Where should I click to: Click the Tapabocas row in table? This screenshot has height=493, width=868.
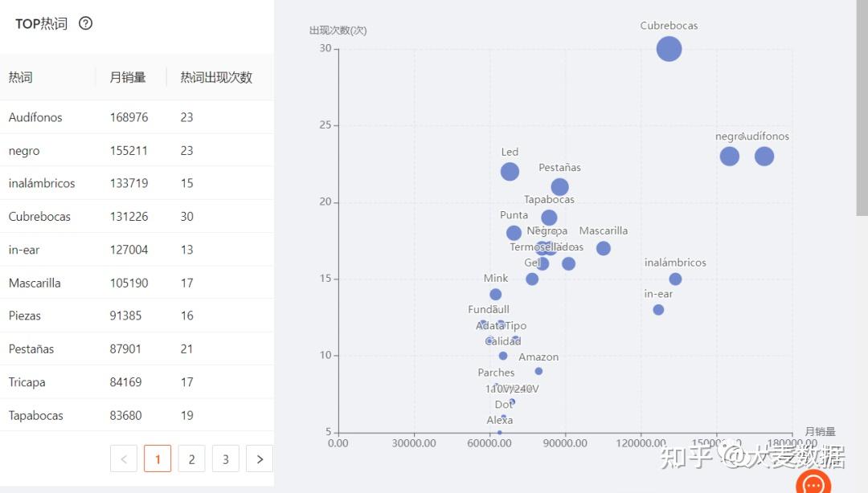tap(137, 415)
